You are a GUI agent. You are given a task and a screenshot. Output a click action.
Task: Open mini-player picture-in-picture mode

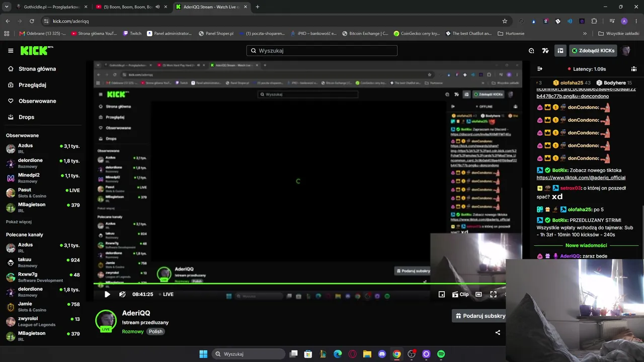coord(442,294)
